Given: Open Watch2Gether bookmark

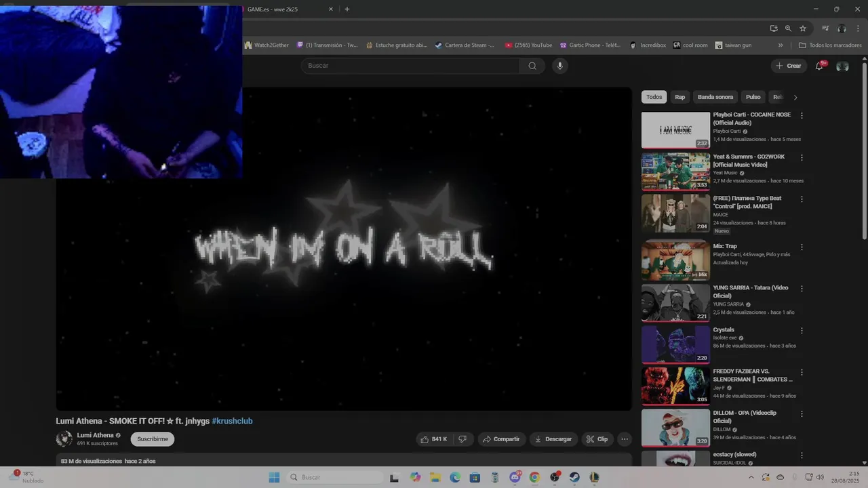Looking at the screenshot, I should (267, 45).
